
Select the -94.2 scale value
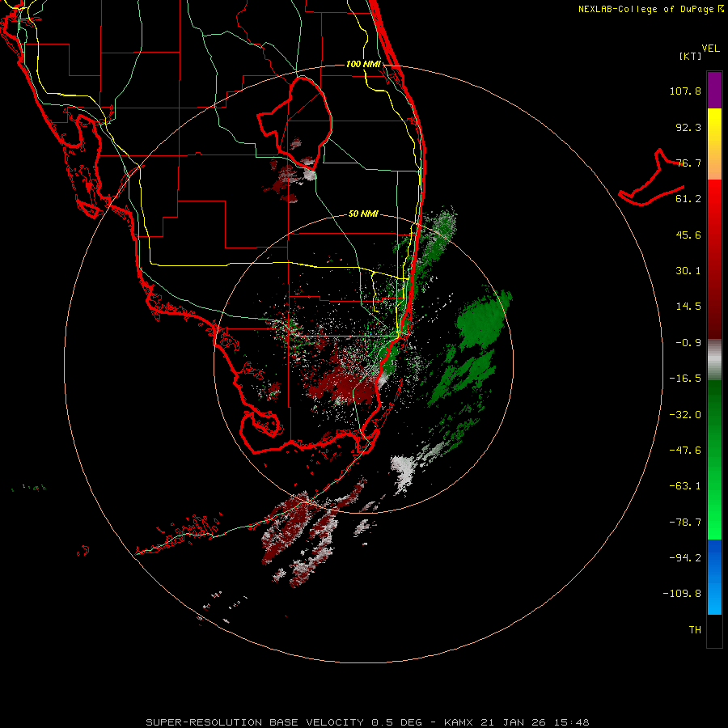(x=685, y=558)
